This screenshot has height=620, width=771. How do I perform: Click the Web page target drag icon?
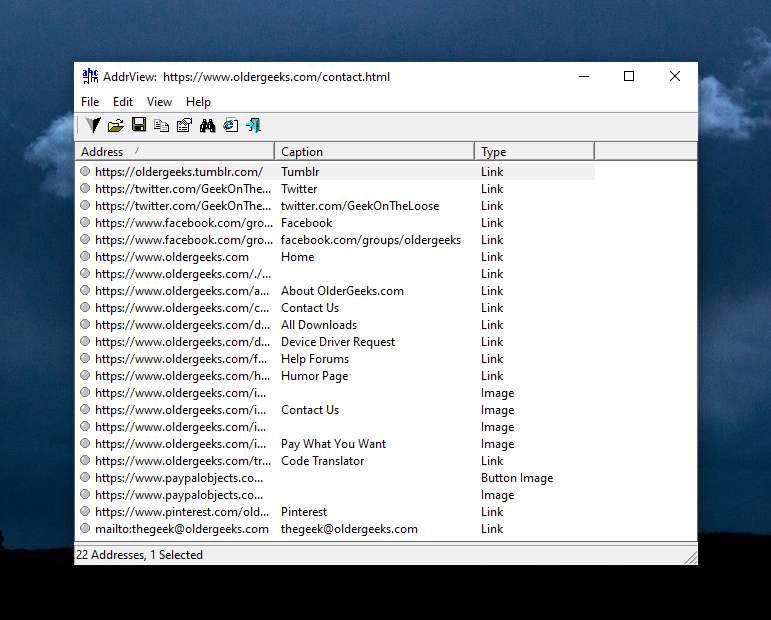(93, 125)
